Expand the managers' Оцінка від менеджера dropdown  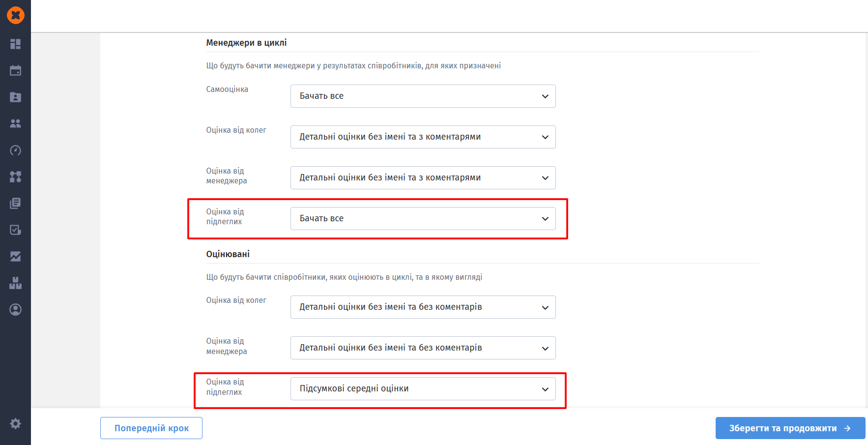(423, 178)
